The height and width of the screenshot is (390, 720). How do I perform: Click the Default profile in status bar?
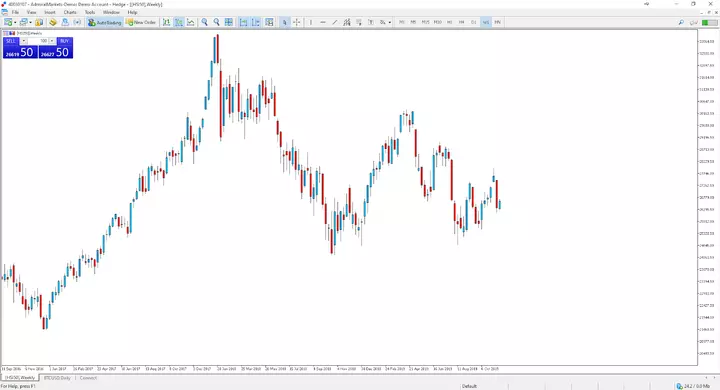click(x=469, y=386)
